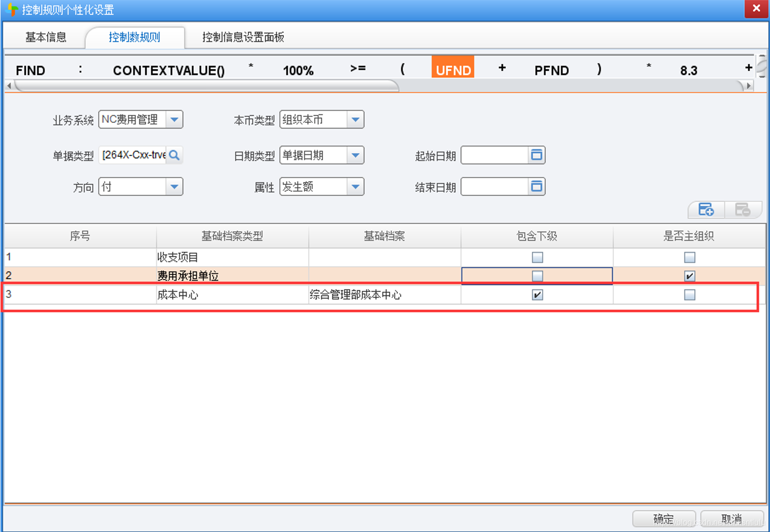This screenshot has width=770, height=532.
Task: Toggle 是否主组织 checkbox for 收支项目 row
Action: click(690, 257)
